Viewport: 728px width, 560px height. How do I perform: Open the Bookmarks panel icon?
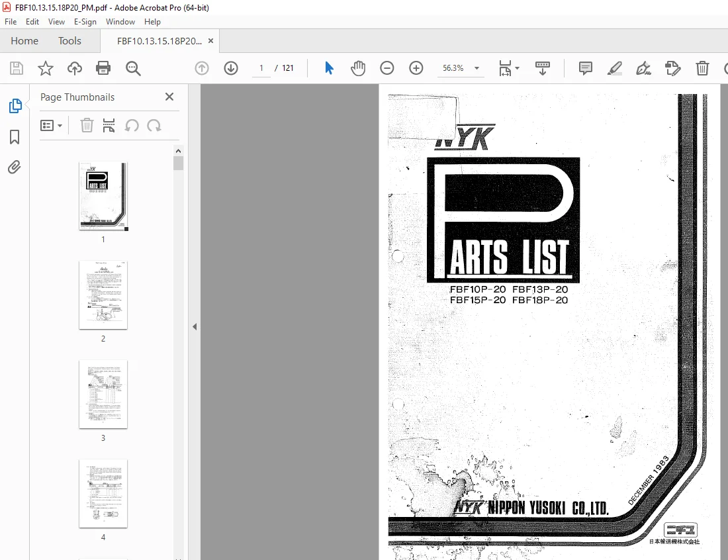15,137
